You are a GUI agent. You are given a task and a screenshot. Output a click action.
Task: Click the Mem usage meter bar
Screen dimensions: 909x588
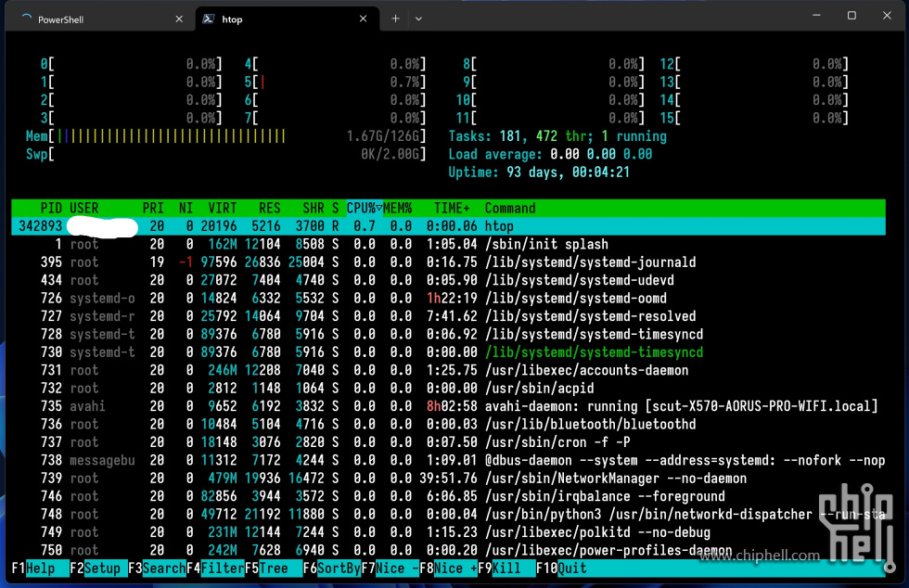click(226, 136)
